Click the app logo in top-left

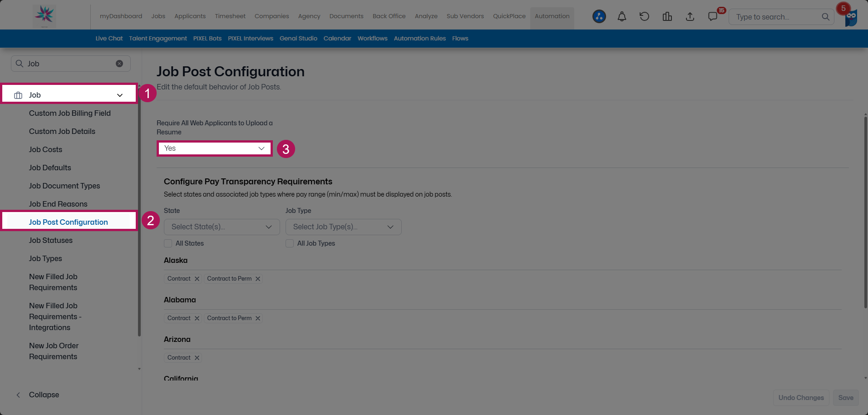tap(44, 16)
